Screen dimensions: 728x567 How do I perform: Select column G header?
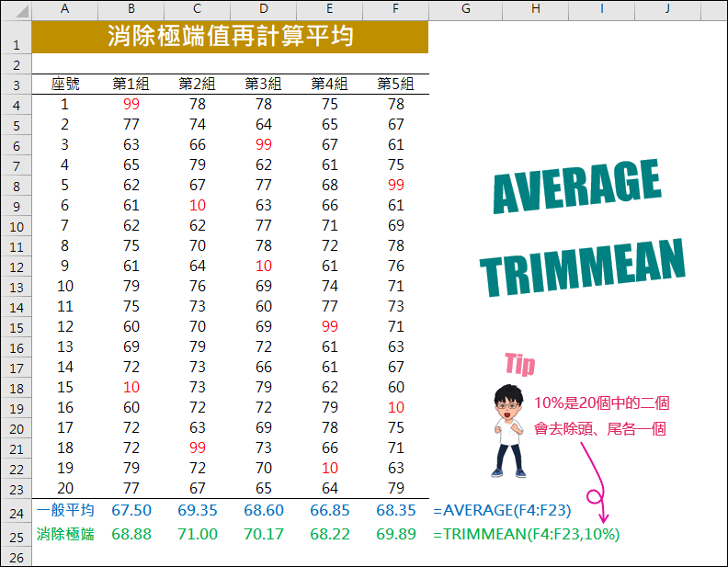(465, 9)
